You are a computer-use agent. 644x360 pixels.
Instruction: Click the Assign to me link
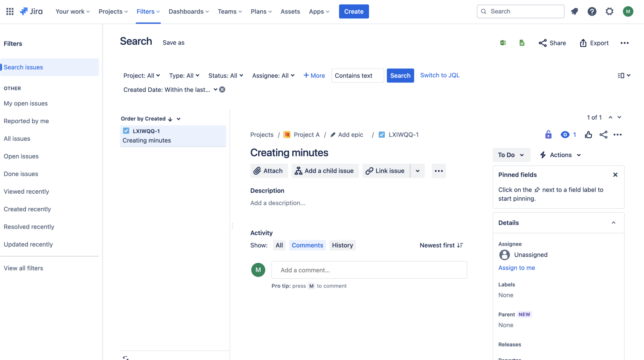pos(516,268)
